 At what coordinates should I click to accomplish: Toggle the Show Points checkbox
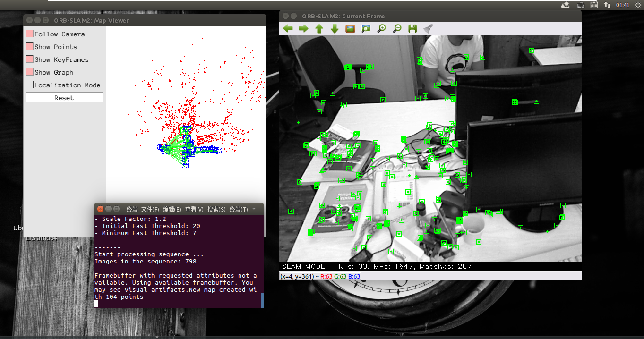pos(30,47)
